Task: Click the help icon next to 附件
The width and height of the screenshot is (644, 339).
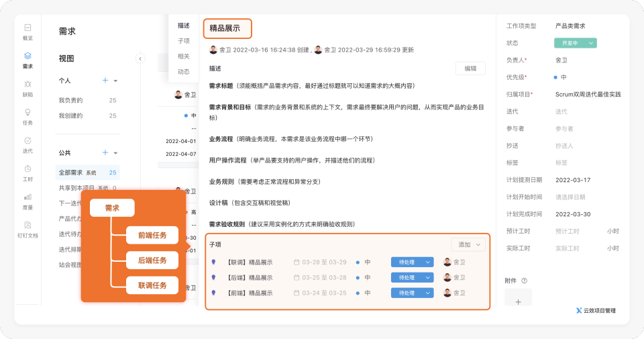Action: tap(525, 281)
